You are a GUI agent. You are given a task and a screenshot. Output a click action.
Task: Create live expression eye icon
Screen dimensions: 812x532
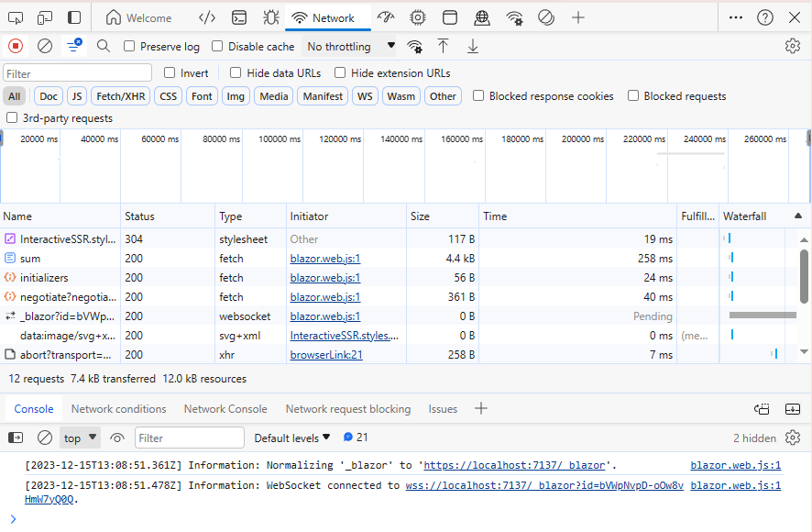[117, 438]
